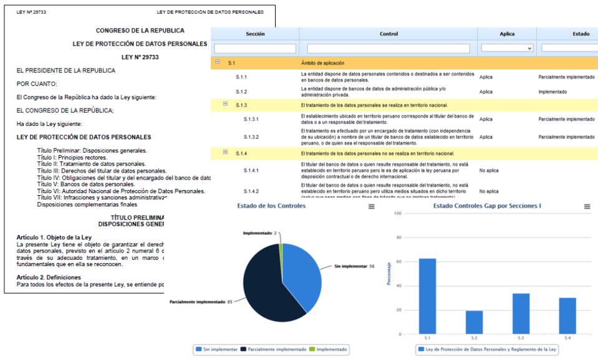This screenshot has width=598, height=364.
Task: Sort by the Aplica column header
Action: tap(507, 34)
